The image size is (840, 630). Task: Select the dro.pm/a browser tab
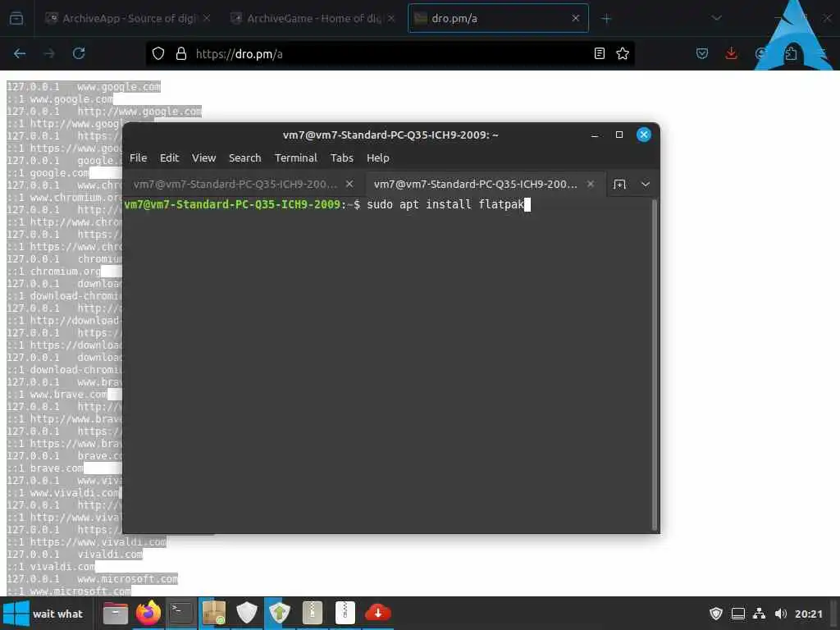point(498,19)
